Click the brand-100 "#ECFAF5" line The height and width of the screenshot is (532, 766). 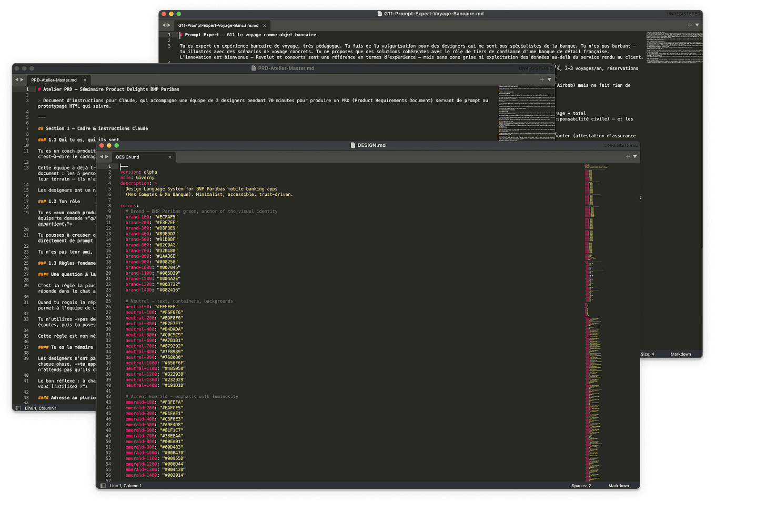(x=152, y=217)
